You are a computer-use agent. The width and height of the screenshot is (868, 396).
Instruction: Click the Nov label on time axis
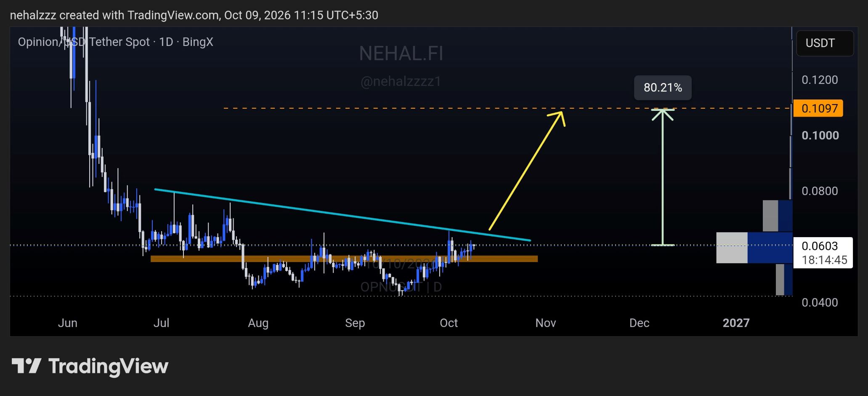(x=546, y=323)
